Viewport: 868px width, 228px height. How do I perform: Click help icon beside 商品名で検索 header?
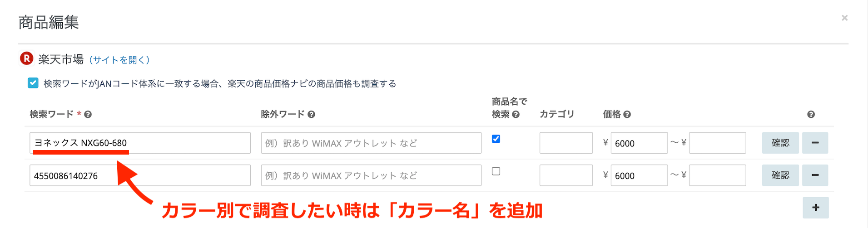tap(516, 115)
